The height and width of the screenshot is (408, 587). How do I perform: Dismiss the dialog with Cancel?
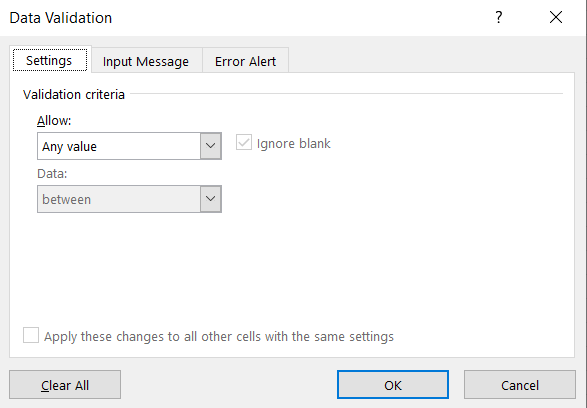click(x=520, y=385)
